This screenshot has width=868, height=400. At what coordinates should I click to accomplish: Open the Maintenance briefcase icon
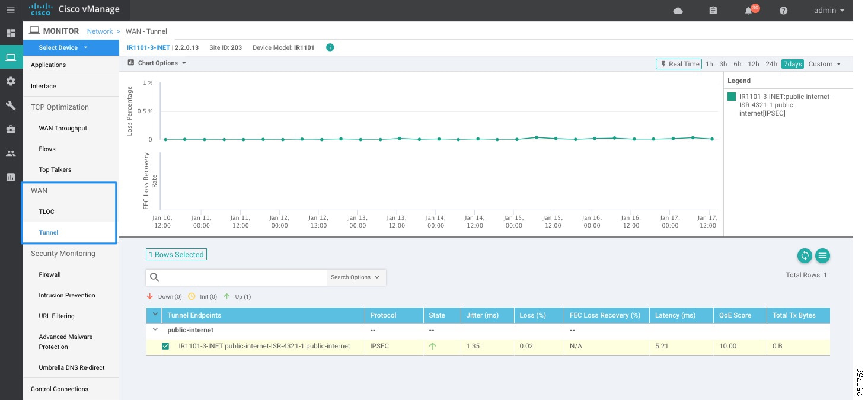pyautogui.click(x=11, y=129)
